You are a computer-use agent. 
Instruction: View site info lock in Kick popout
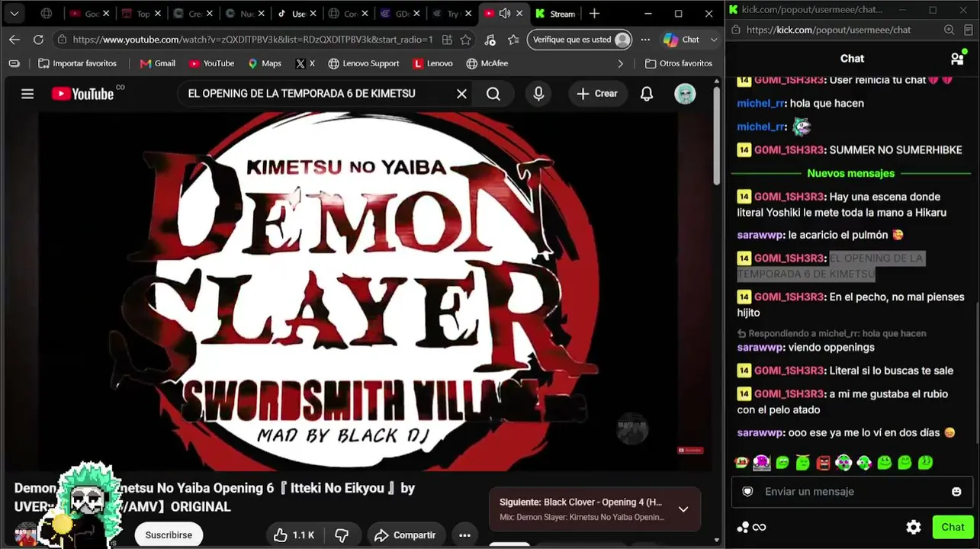click(737, 30)
